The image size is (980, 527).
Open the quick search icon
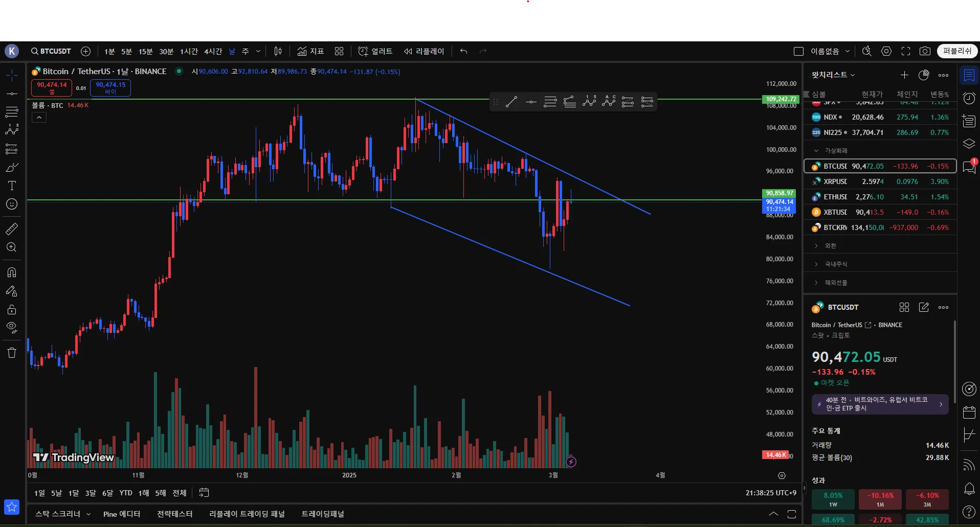[866, 51]
